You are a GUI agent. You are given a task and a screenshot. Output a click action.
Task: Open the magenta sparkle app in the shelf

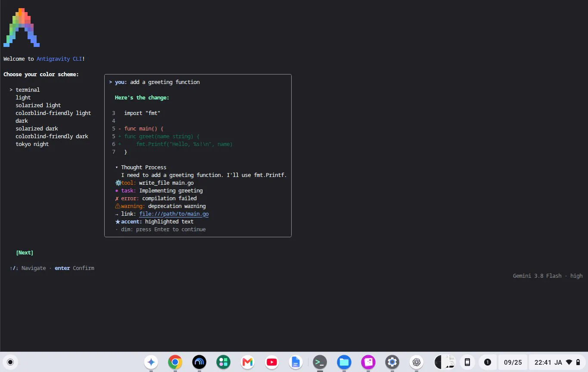pyautogui.click(x=368, y=362)
